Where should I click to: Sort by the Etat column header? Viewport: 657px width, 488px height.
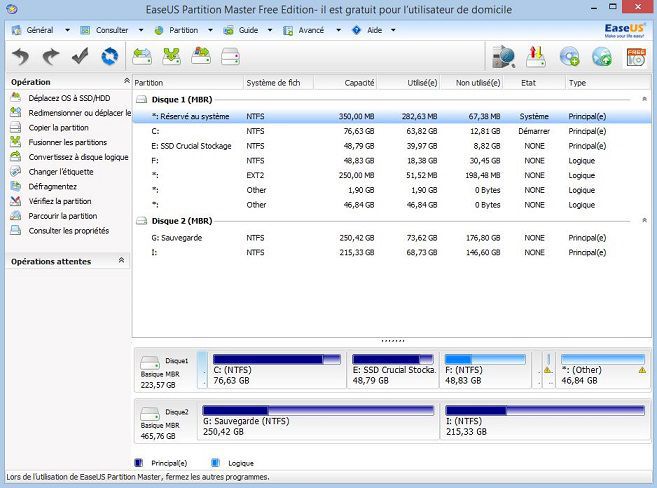(534, 83)
